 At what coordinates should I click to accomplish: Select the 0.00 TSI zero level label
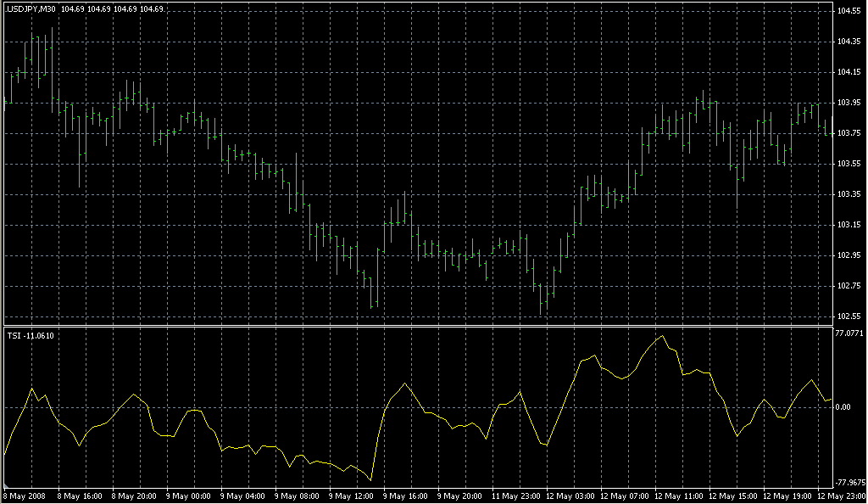click(843, 407)
